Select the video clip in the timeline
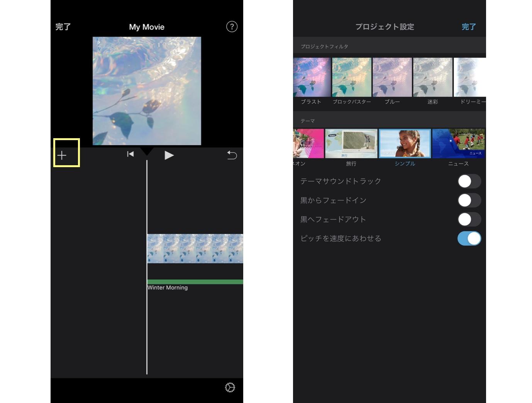 pyautogui.click(x=195, y=249)
